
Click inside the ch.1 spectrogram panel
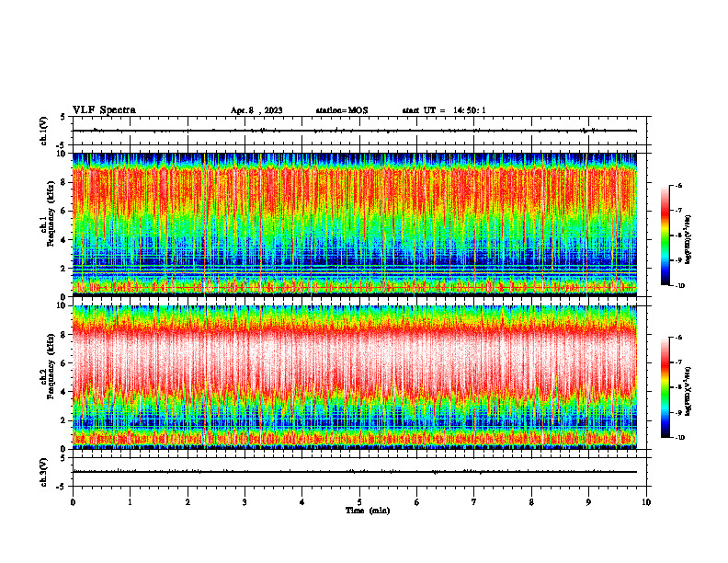pos(355,224)
